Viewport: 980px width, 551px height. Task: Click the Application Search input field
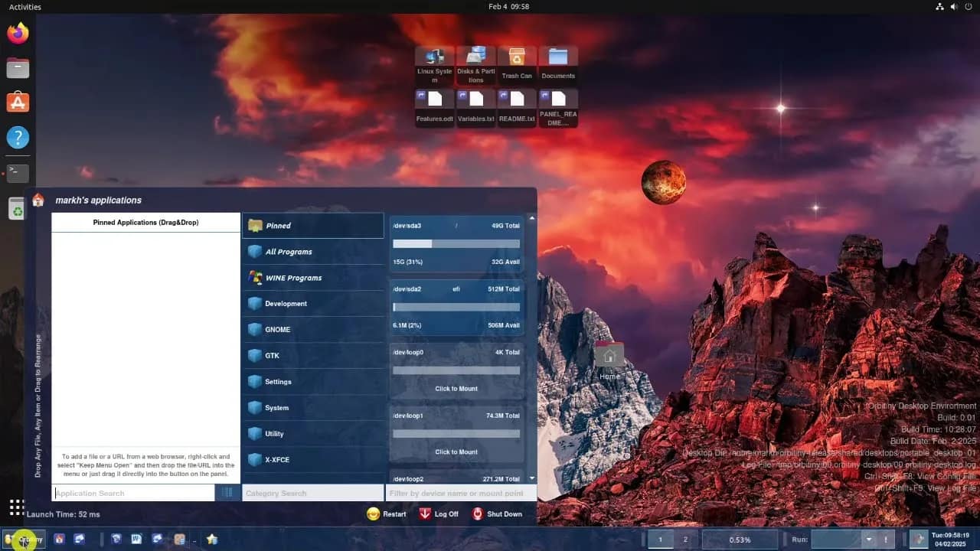pyautogui.click(x=134, y=493)
